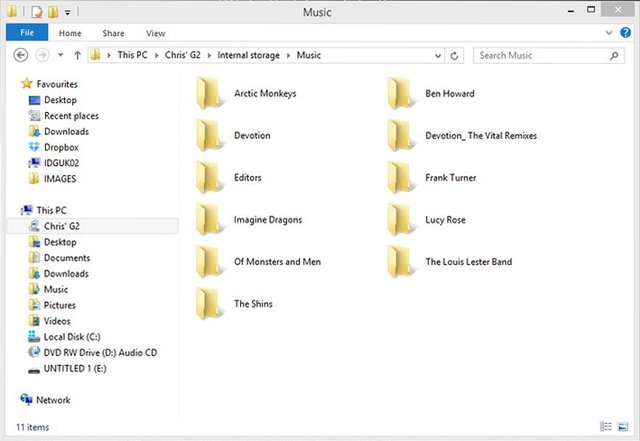Click the Dropbox icon in Favourites
640x441 pixels.
[34, 147]
